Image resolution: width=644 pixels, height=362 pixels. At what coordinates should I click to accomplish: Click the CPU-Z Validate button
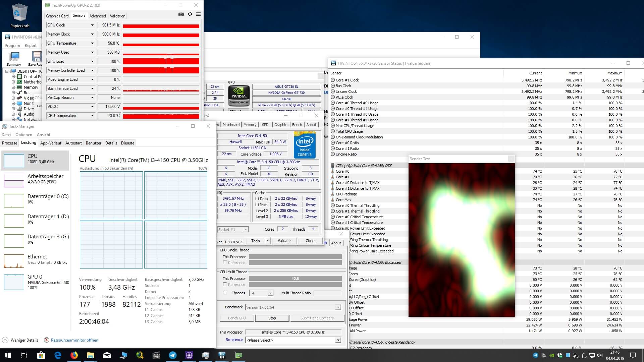coord(284,241)
